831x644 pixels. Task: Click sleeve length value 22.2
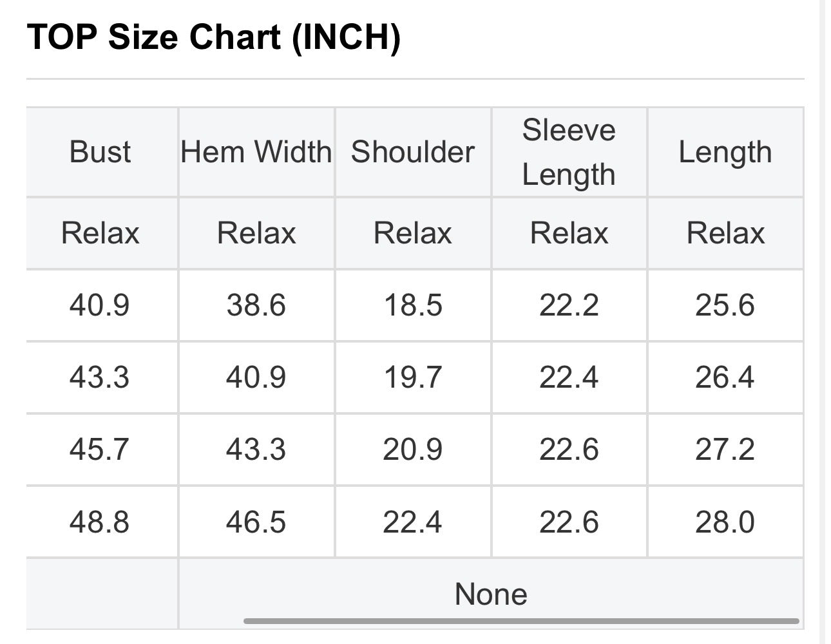click(569, 305)
